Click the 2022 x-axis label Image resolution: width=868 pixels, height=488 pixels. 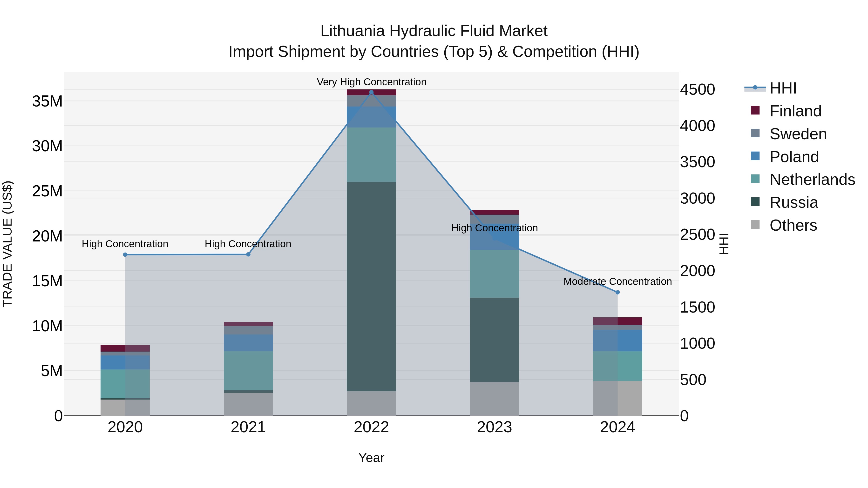tap(371, 427)
